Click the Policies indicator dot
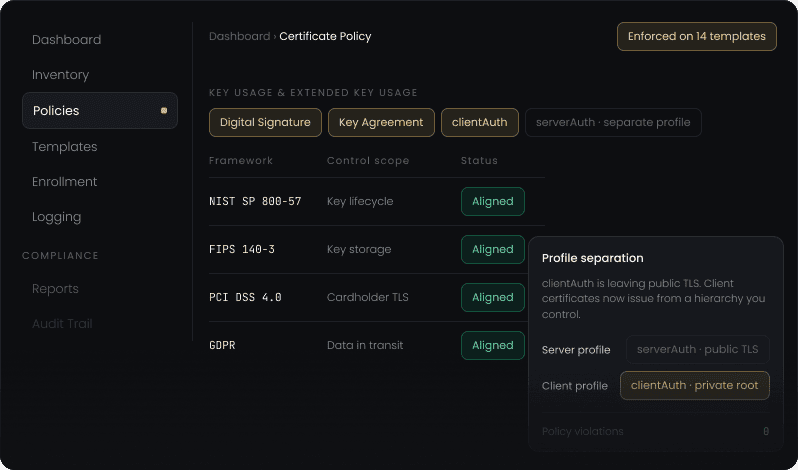The image size is (798, 470). [164, 110]
